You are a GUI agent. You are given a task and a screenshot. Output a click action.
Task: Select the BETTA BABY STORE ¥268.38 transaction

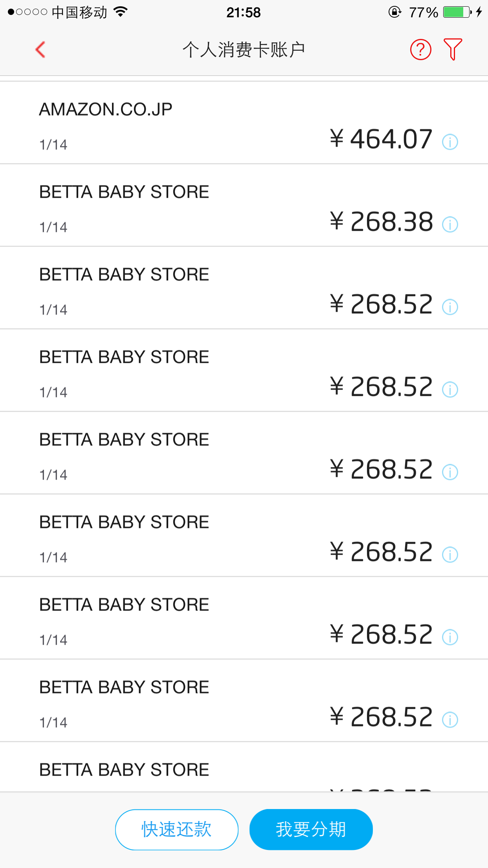click(244, 205)
